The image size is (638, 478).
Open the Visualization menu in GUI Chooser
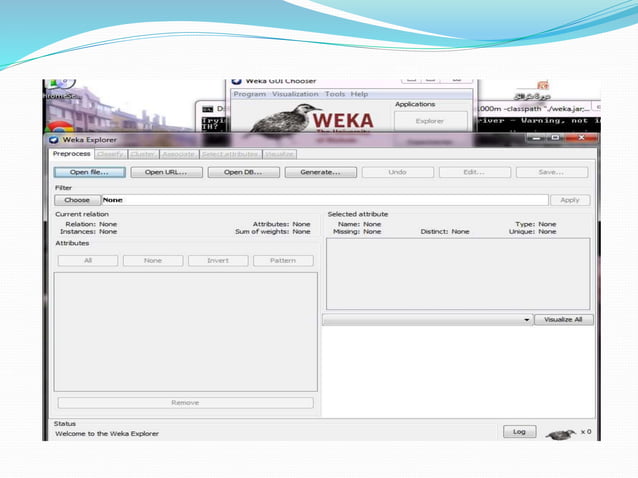[295, 94]
